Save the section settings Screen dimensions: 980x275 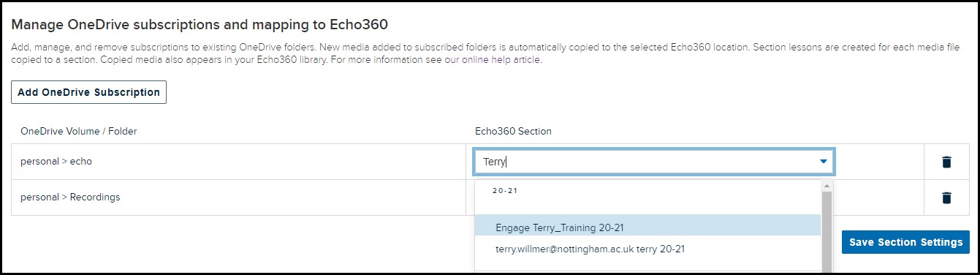pyautogui.click(x=905, y=242)
